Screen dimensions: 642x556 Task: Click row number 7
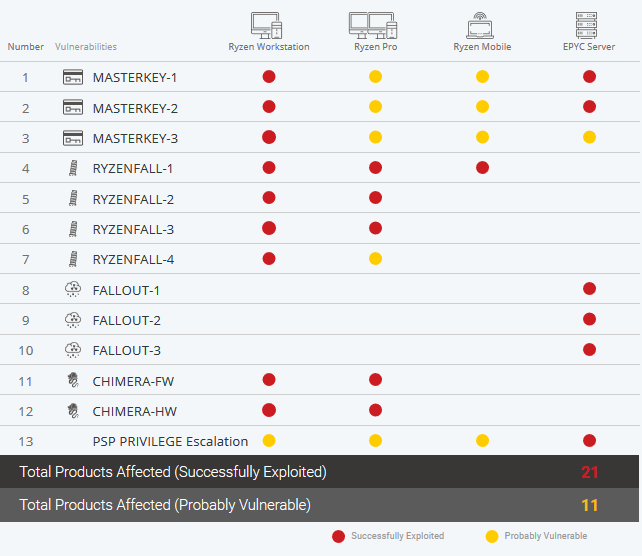25,260
